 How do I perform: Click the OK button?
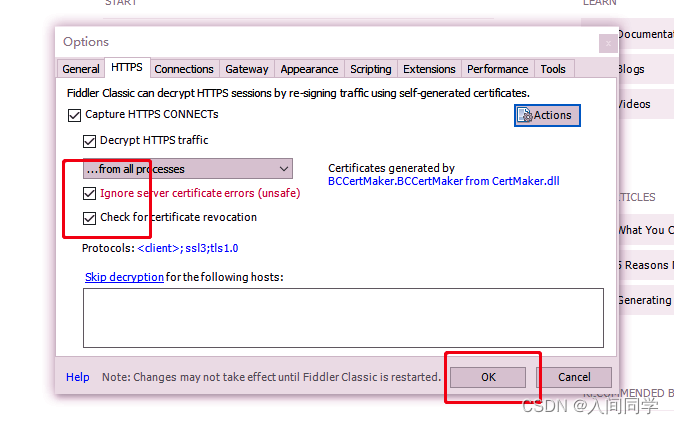click(488, 377)
